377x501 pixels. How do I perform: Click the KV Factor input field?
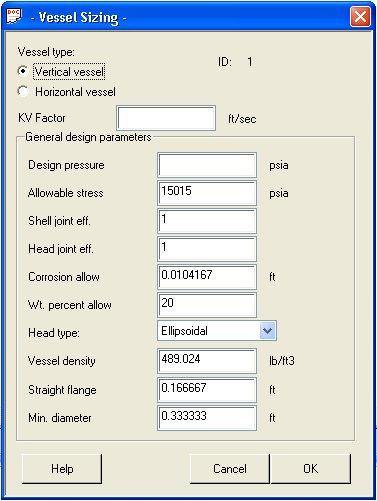point(166,118)
